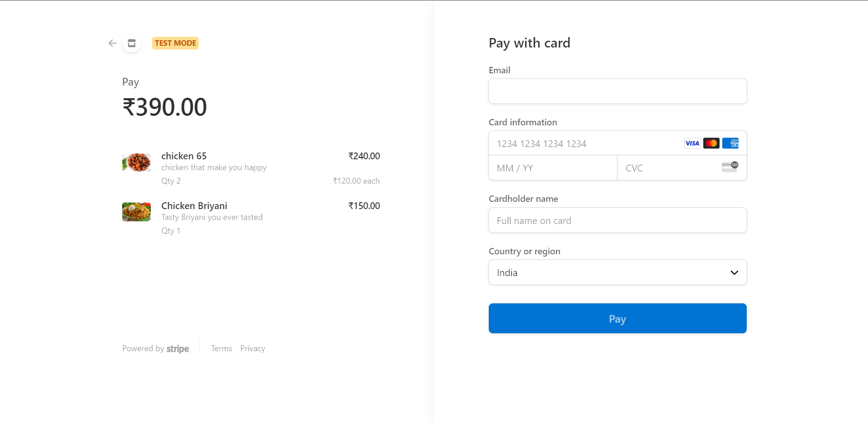The width and height of the screenshot is (868, 424).
Task: Click the 'Email' label
Action: click(500, 70)
